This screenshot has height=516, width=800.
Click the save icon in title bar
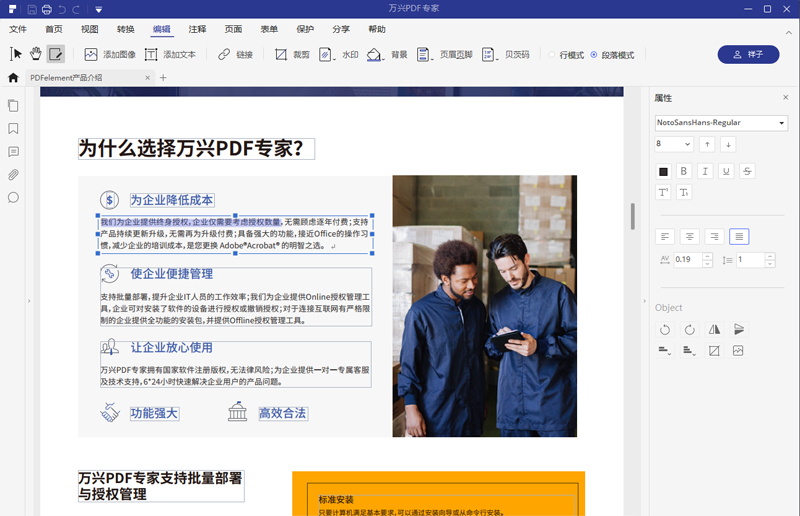pyautogui.click(x=32, y=9)
